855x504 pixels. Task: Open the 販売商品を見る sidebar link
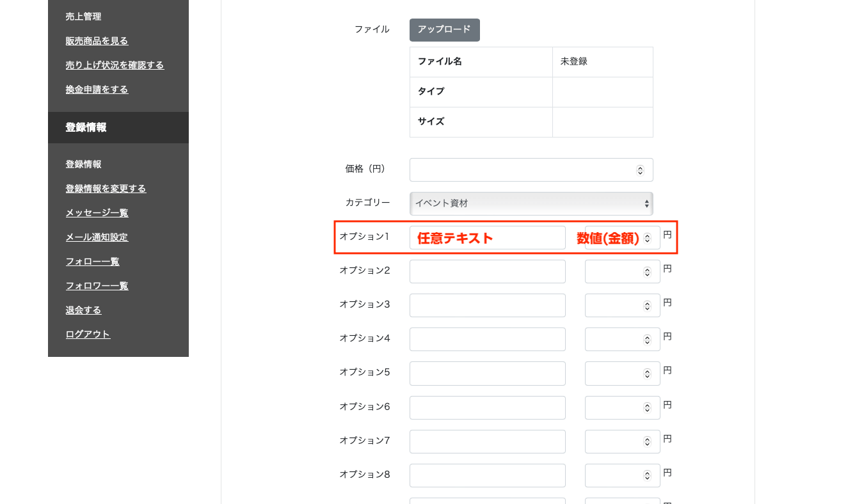click(x=97, y=41)
